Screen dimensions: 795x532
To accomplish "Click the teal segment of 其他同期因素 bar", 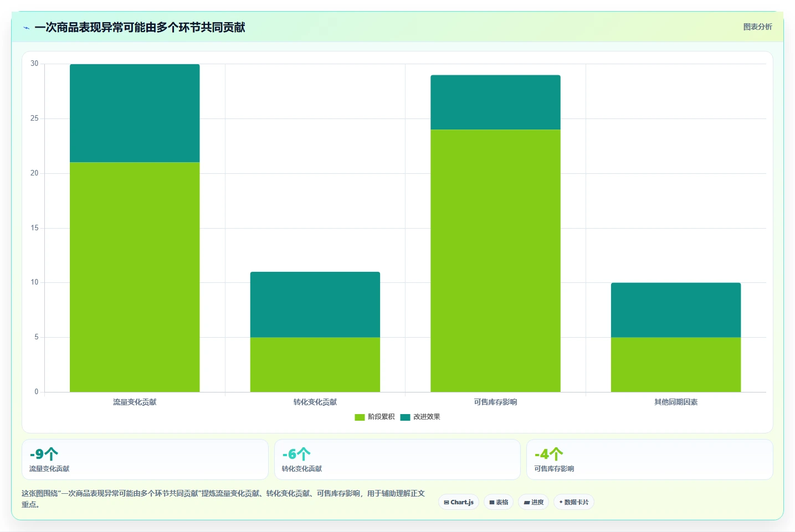I will pyautogui.click(x=676, y=310).
